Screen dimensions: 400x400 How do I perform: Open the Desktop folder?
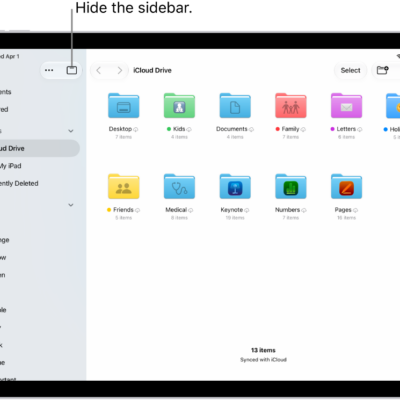pyautogui.click(x=124, y=106)
